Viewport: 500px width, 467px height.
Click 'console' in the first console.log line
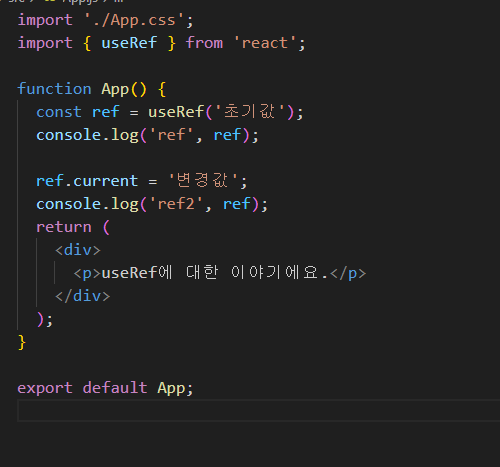(x=69, y=135)
